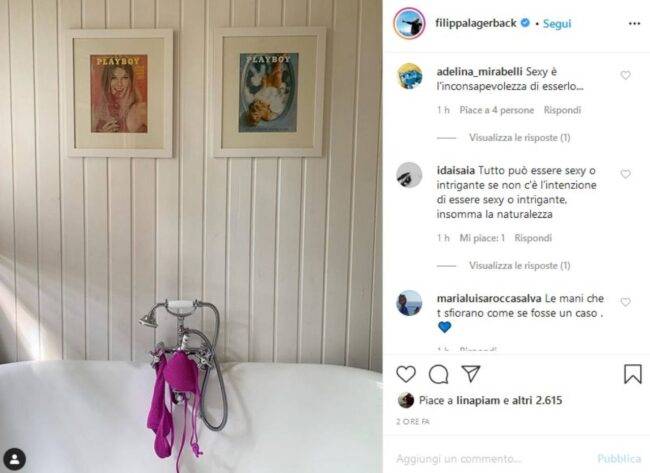
Task: Follow filippalagerback via Segui
Action: (557, 24)
